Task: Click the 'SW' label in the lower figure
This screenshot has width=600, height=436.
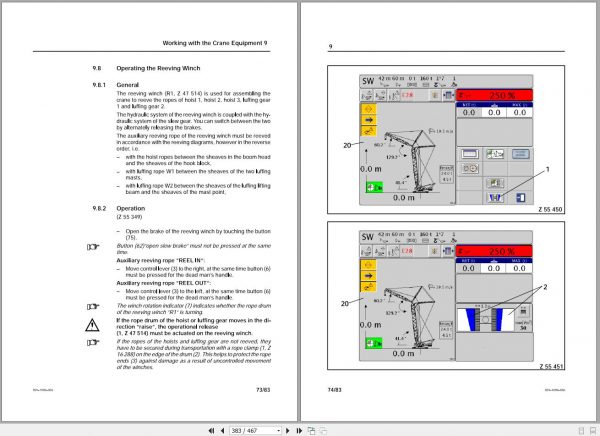Action: point(367,237)
